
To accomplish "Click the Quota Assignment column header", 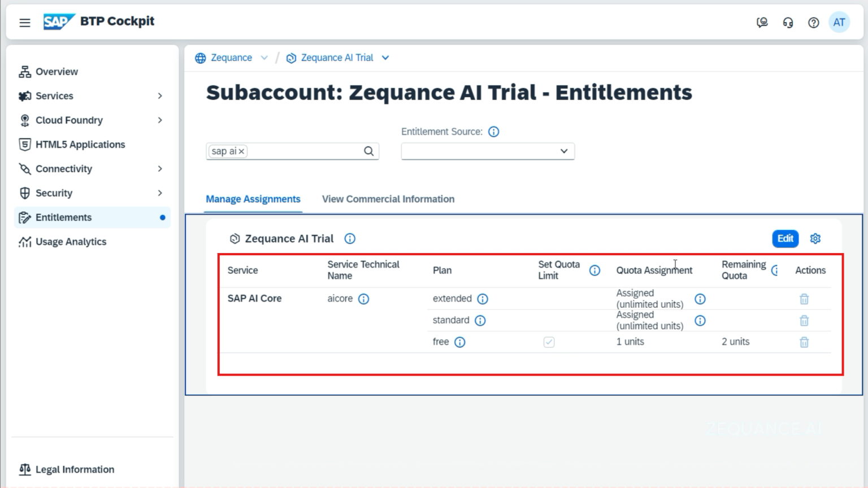I will [x=654, y=270].
